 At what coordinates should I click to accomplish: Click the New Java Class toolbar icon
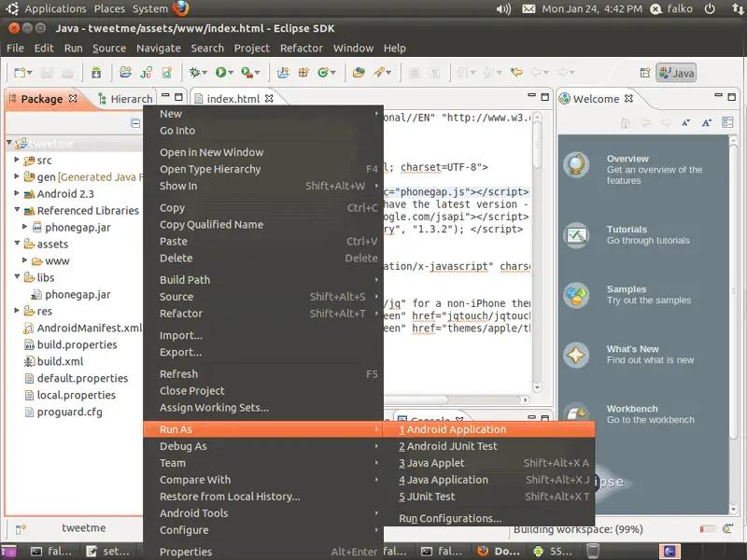pyautogui.click(x=323, y=73)
